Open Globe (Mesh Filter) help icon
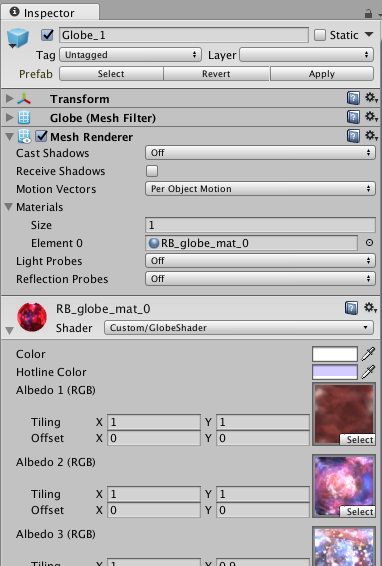382x566 pixels. [x=353, y=117]
